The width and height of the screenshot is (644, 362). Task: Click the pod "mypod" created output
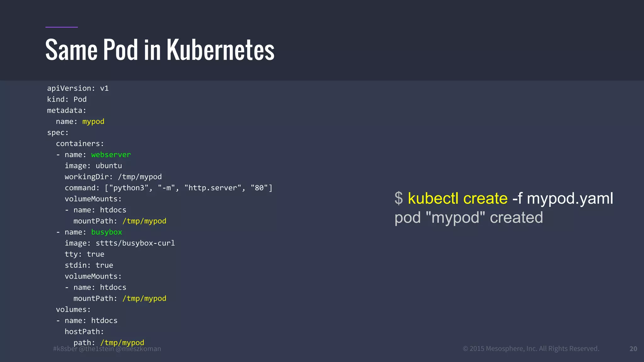pos(469,217)
